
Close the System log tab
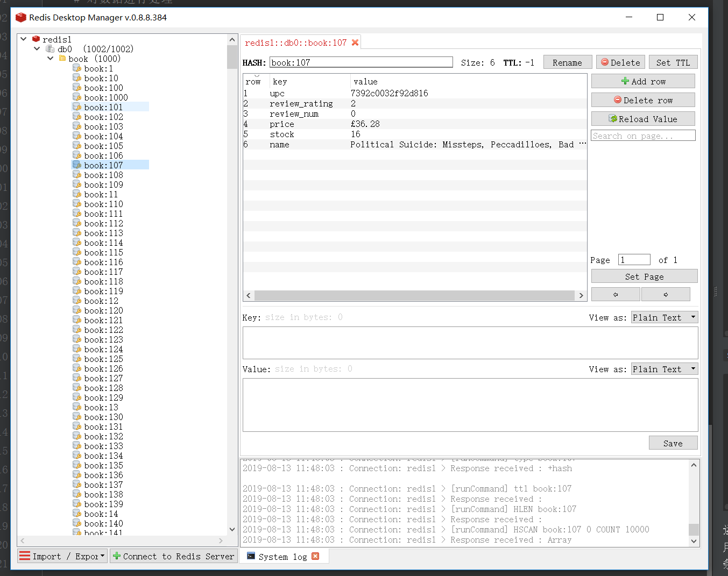pos(315,556)
